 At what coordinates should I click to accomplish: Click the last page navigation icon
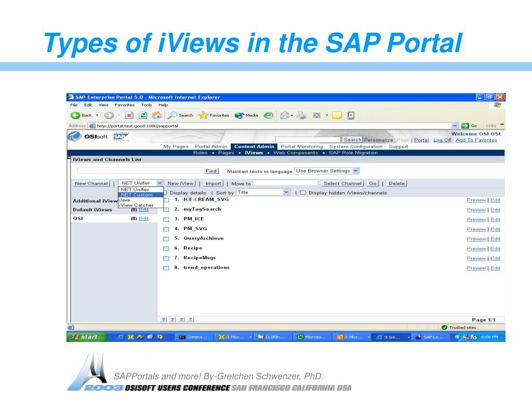191,320
